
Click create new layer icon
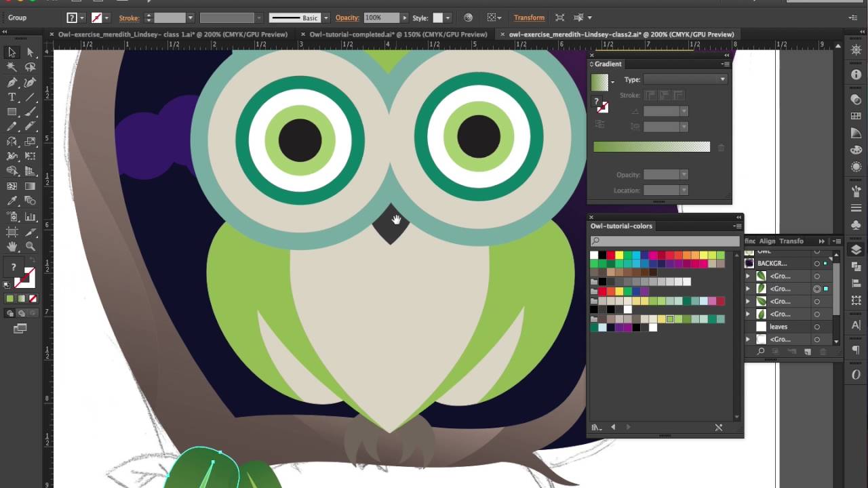click(807, 352)
